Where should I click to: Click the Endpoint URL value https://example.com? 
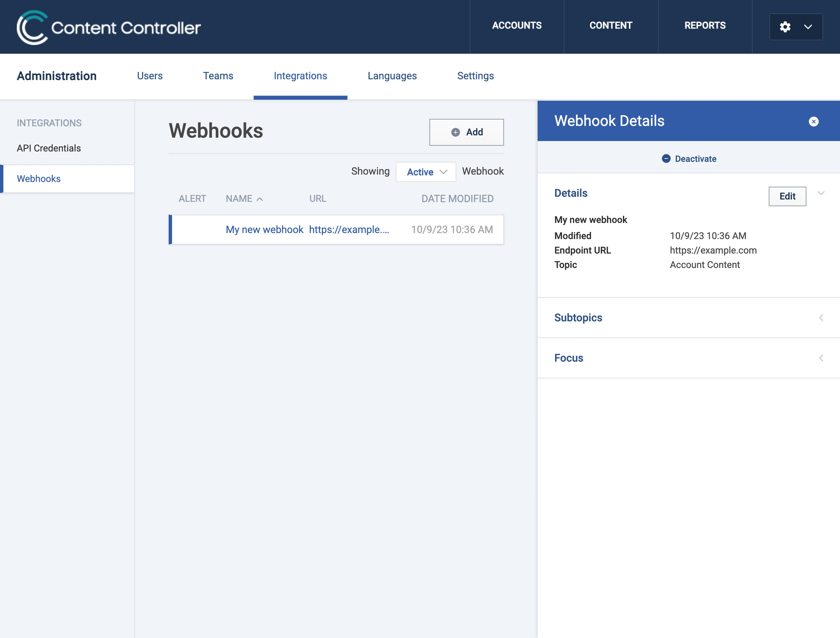(x=713, y=250)
